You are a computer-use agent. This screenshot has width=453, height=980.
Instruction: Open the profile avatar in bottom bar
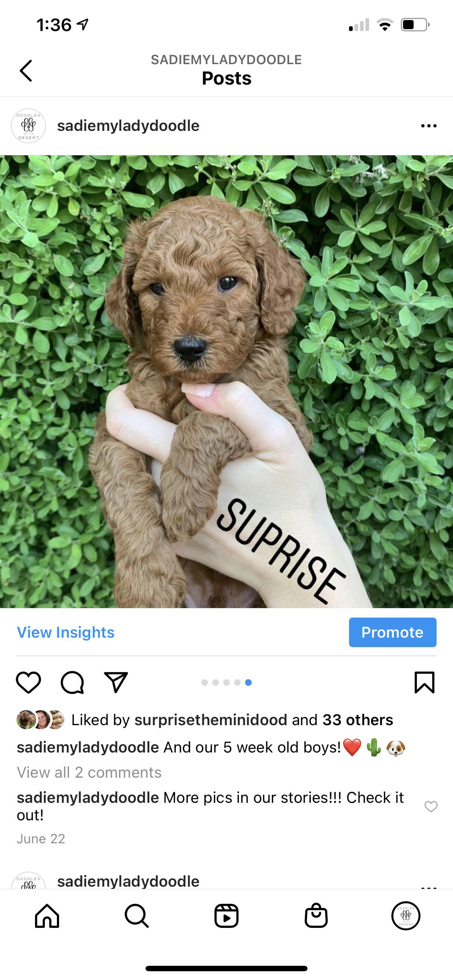pyautogui.click(x=406, y=916)
